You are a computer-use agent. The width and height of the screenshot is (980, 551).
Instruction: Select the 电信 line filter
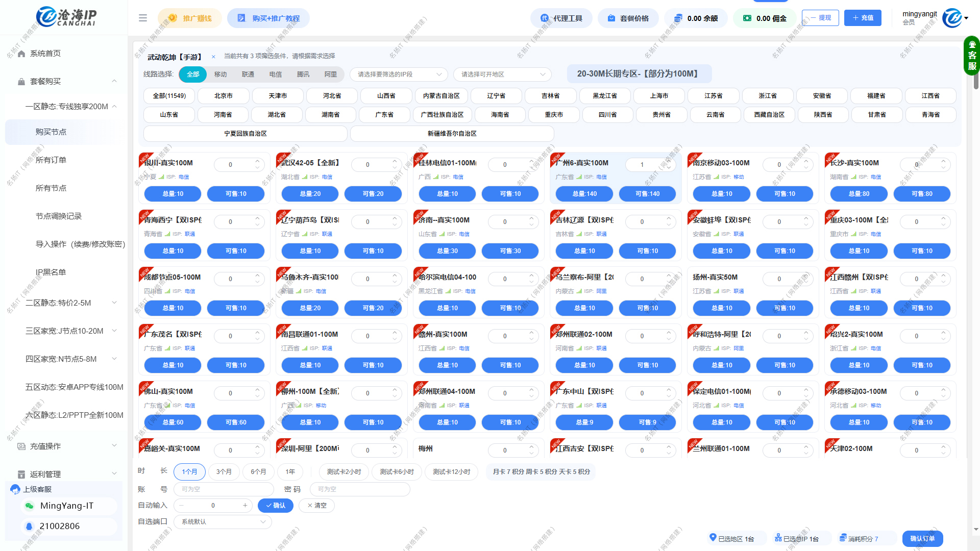[276, 74]
